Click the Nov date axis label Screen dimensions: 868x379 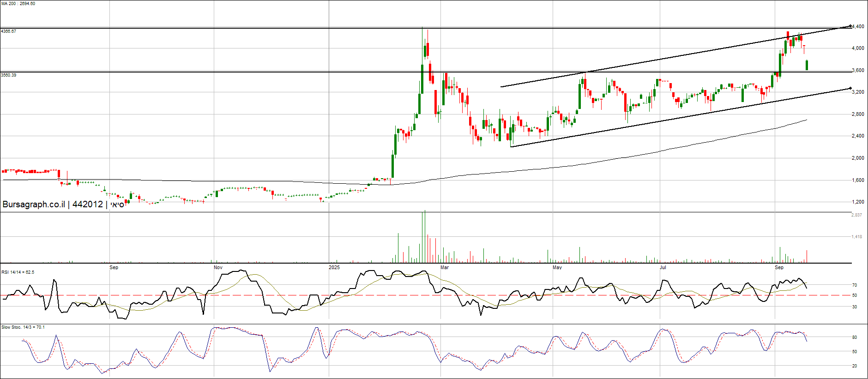pos(218,268)
